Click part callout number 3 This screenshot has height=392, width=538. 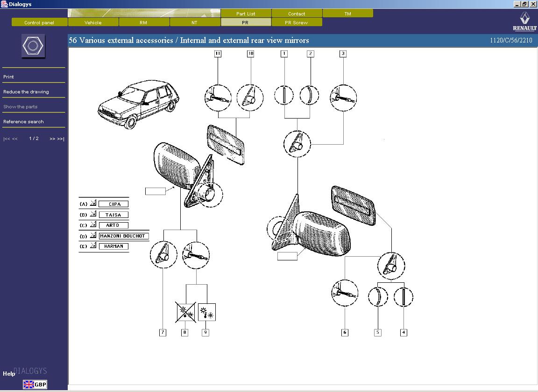point(343,54)
